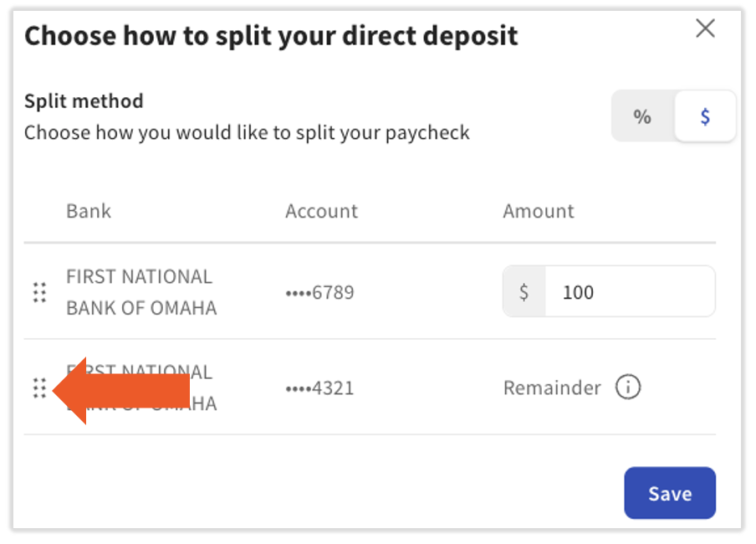Viewport: 756px width, 544px height.
Task: Click the paycheck split description text
Action: coord(247,133)
